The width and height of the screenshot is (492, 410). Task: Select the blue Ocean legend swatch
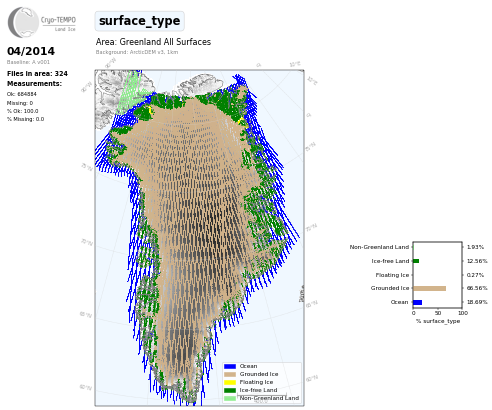tap(230, 366)
